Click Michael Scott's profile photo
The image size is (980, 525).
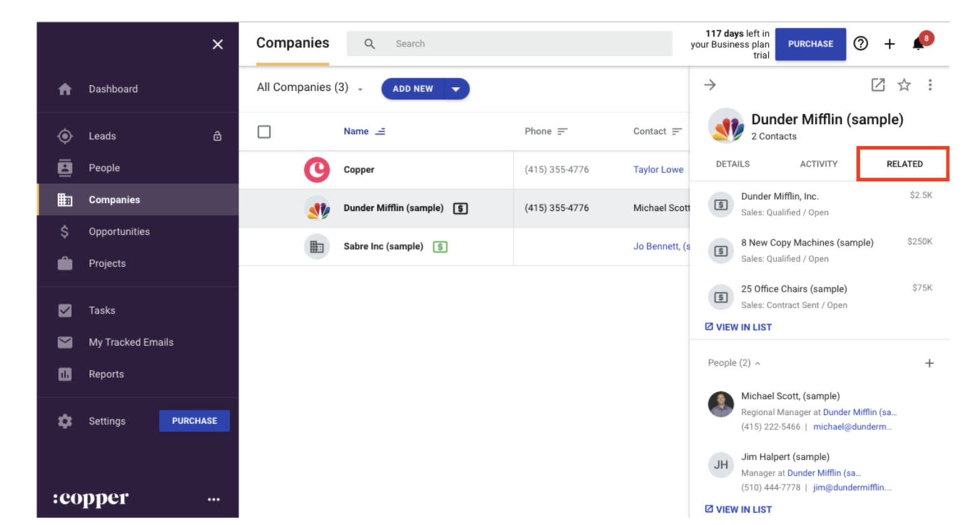tap(721, 404)
